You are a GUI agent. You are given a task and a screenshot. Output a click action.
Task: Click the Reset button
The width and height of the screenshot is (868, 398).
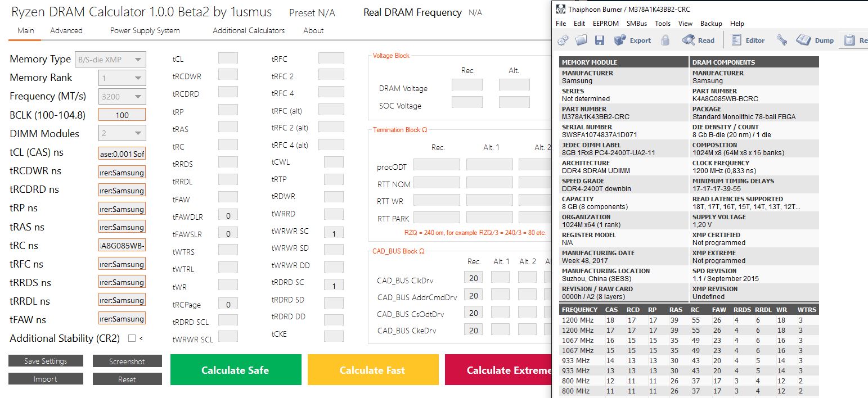click(127, 379)
